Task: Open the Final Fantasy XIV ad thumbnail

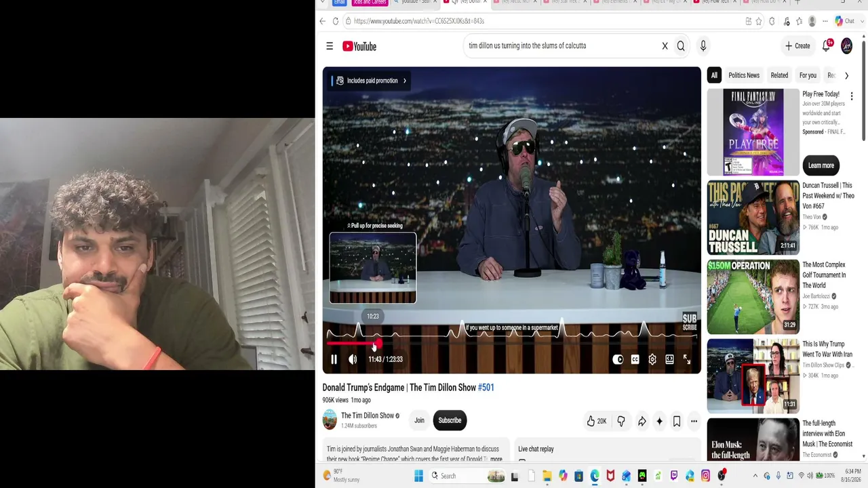Action: (753, 132)
